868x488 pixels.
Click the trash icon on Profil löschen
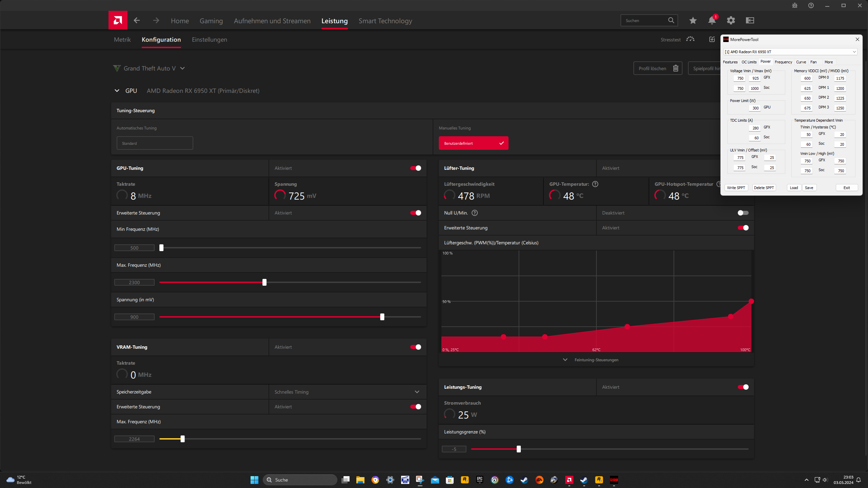(675, 68)
